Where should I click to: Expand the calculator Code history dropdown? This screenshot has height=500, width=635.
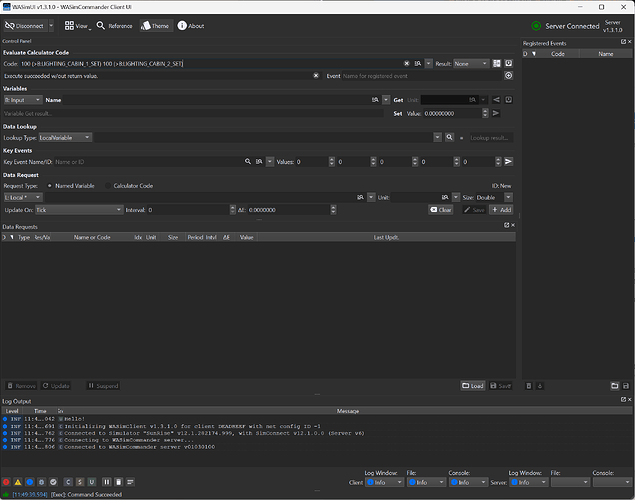coord(428,64)
